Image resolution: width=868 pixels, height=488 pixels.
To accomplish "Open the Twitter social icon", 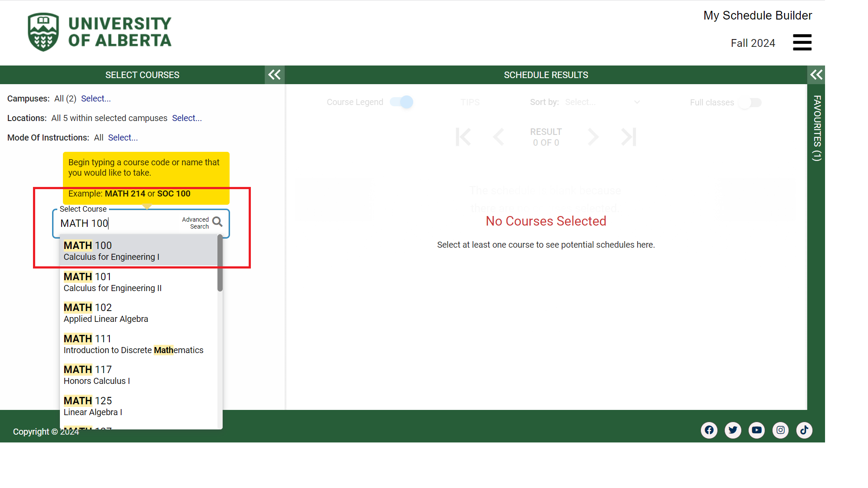I will pos(733,430).
